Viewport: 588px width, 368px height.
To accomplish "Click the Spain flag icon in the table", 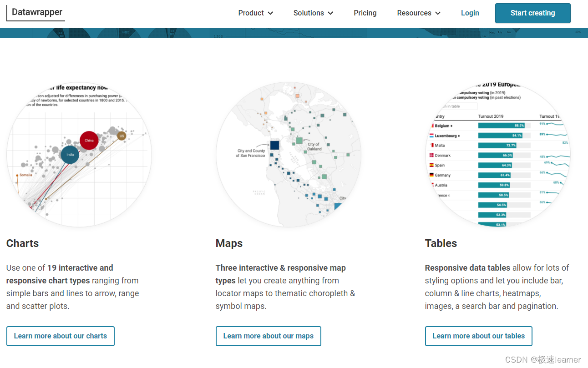I will (431, 165).
